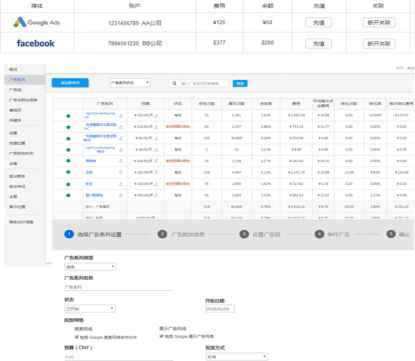This screenshot has width=415, height=361.
Task: Edit name pencil icon in fifth campaign row
Action: [121, 161]
